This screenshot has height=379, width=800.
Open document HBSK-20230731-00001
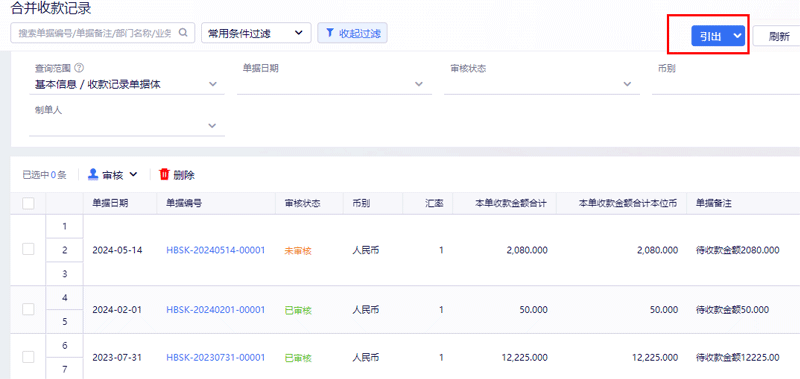coord(216,358)
